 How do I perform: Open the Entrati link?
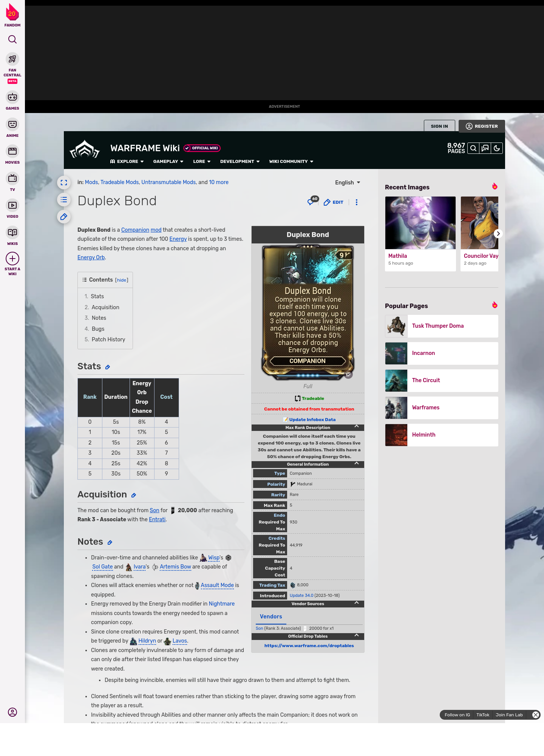click(x=157, y=519)
